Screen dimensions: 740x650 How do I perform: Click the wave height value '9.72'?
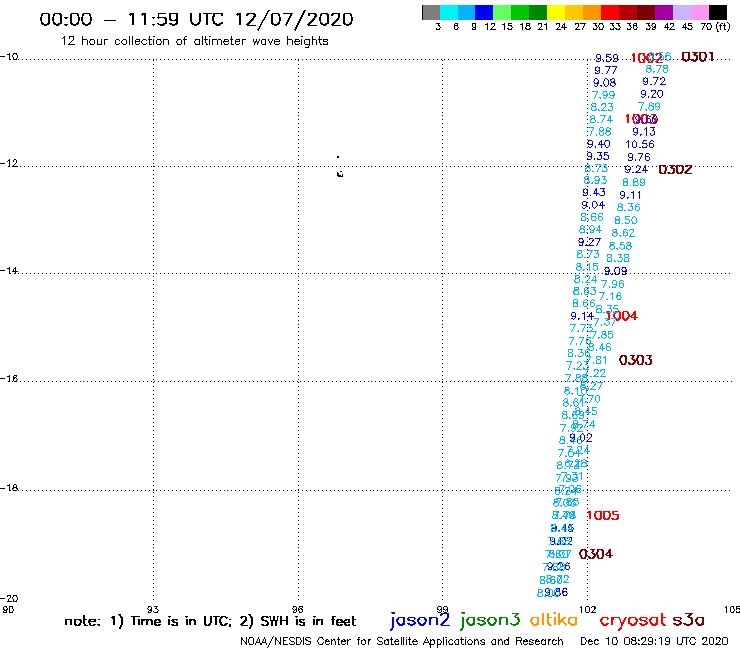tap(654, 82)
